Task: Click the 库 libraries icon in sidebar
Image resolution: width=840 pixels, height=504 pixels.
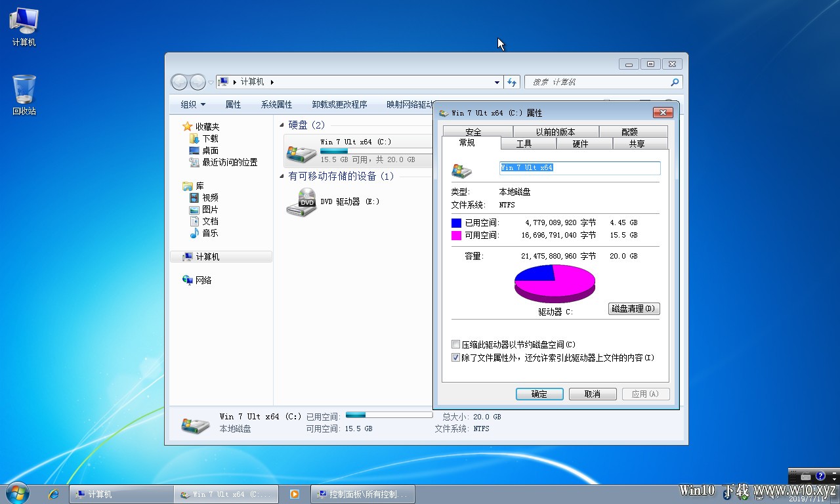Action: coord(188,186)
